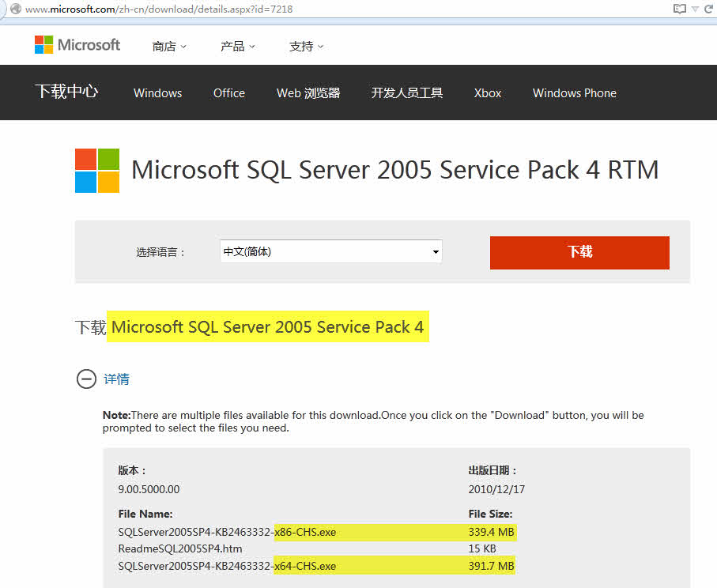Open the Office download category

pyautogui.click(x=229, y=93)
